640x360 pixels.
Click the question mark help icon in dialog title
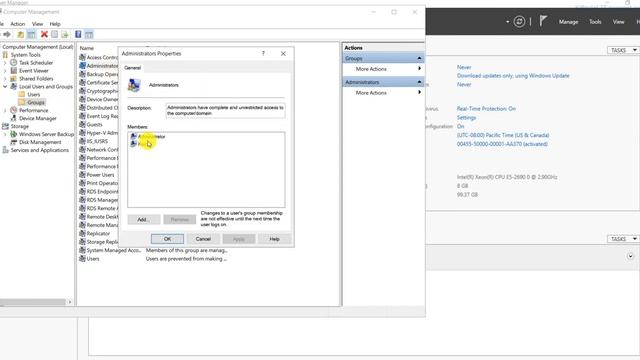pyautogui.click(x=263, y=53)
